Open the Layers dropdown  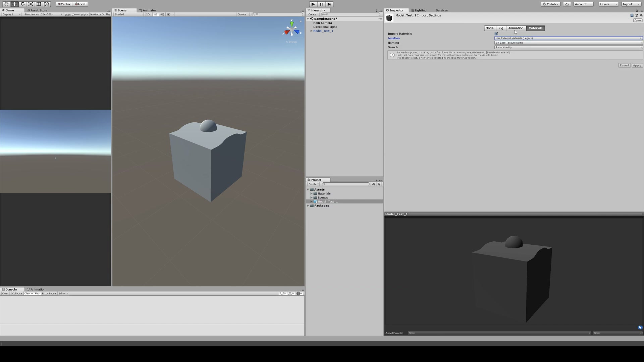(x=608, y=4)
